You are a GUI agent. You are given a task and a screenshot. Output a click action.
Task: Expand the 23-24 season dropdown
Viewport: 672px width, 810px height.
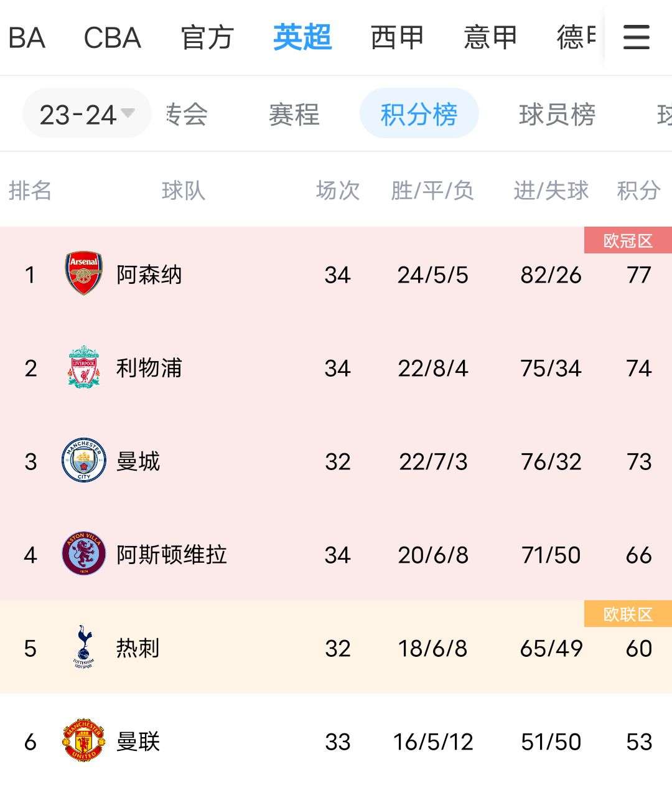point(87,114)
